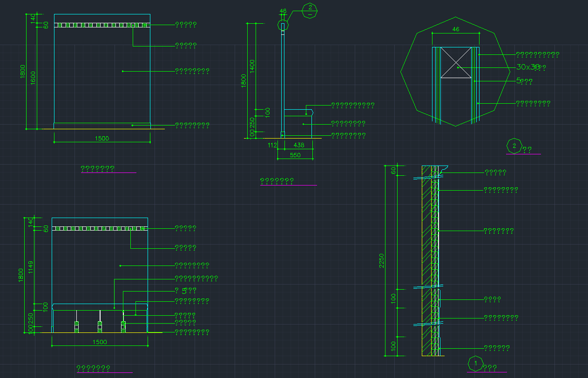Screen dimensions: 588x378
Task: Select the 1400 vertical dimension on side view
Action: [x=252, y=67]
